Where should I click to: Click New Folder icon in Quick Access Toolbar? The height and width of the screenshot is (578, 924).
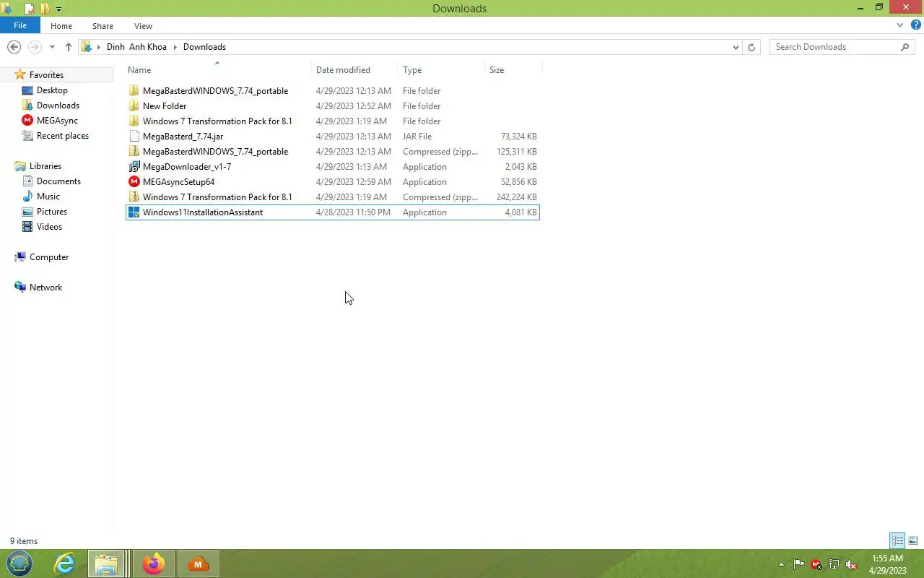pyautogui.click(x=45, y=9)
